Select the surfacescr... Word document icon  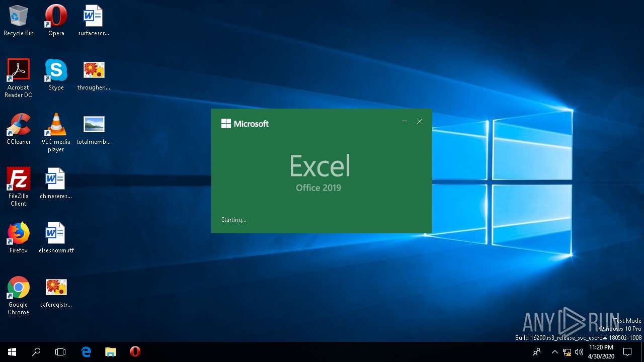tap(93, 21)
